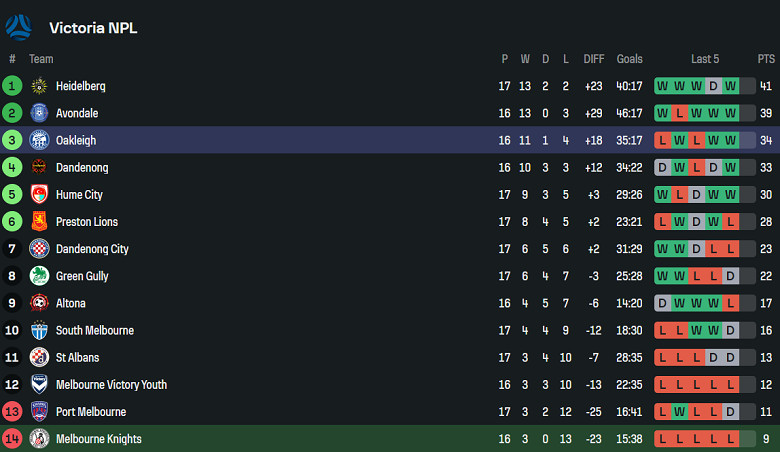Open the Dandenong City team page
Screen dimensions: 780x452
pos(92,249)
